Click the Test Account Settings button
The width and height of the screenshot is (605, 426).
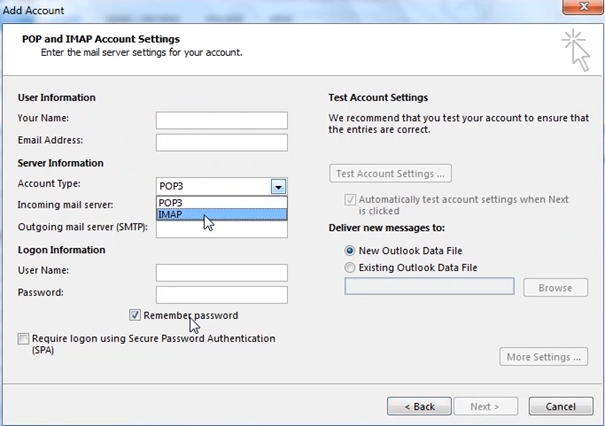390,174
